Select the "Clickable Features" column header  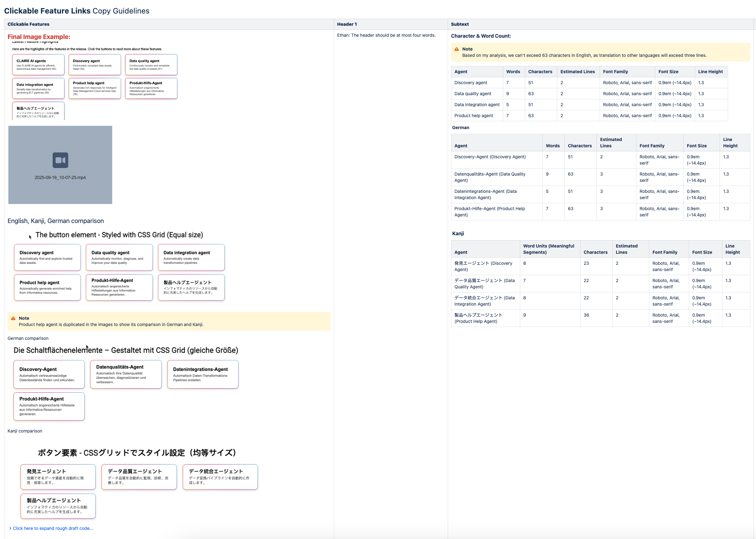click(x=29, y=24)
